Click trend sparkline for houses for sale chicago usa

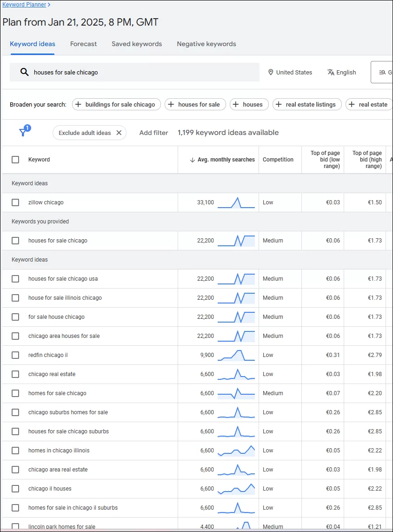point(236,279)
